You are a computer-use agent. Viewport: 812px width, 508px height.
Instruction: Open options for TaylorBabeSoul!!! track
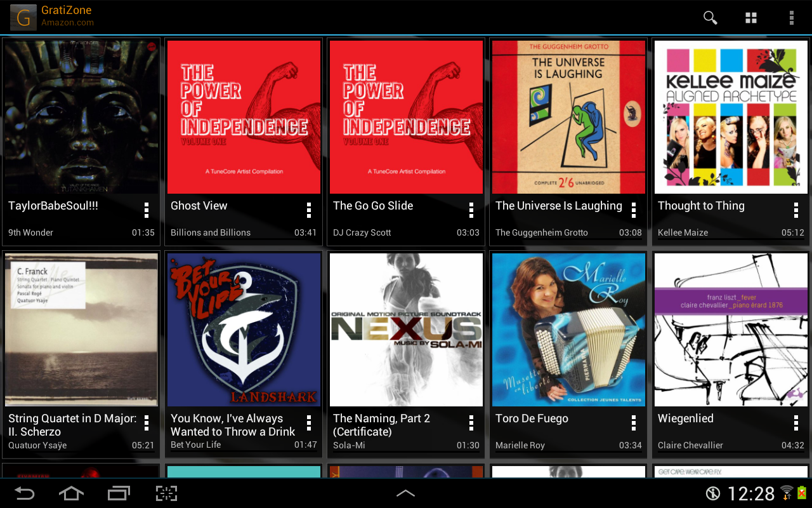(x=147, y=210)
